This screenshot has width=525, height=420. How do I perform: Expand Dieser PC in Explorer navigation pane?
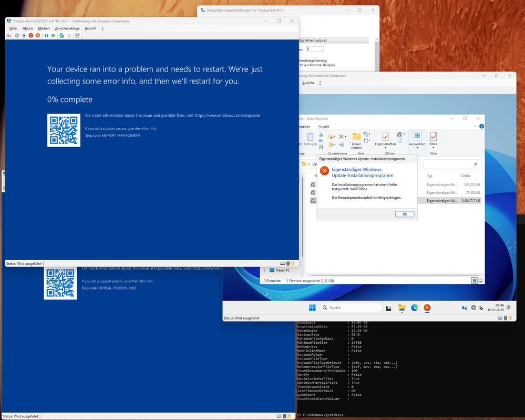(x=265, y=270)
